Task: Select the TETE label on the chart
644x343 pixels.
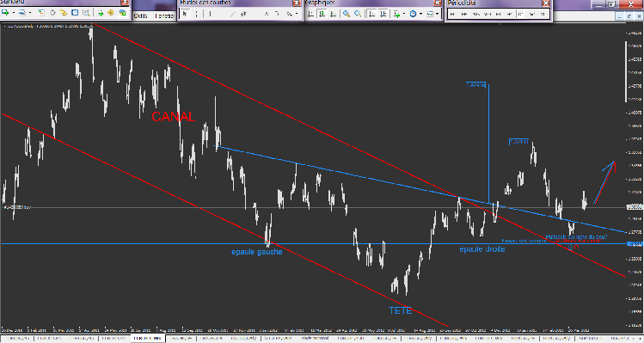Action: click(x=400, y=310)
